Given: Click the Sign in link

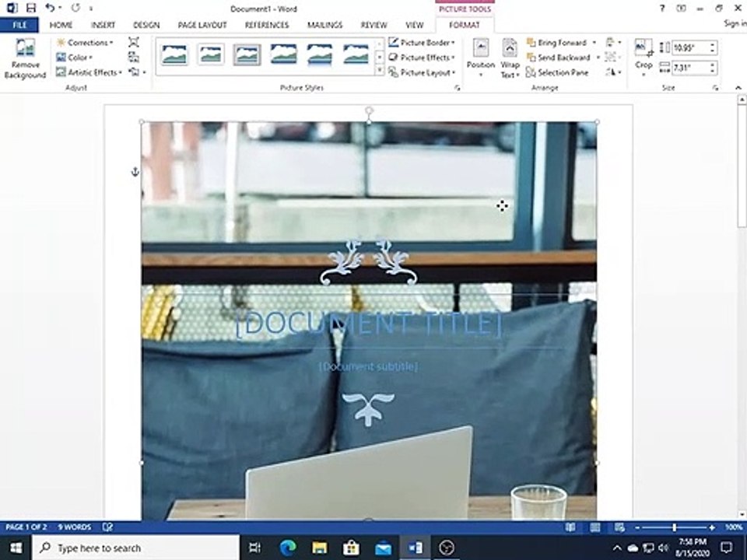Looking at the screenshot, I should click(x=735, y=23).
